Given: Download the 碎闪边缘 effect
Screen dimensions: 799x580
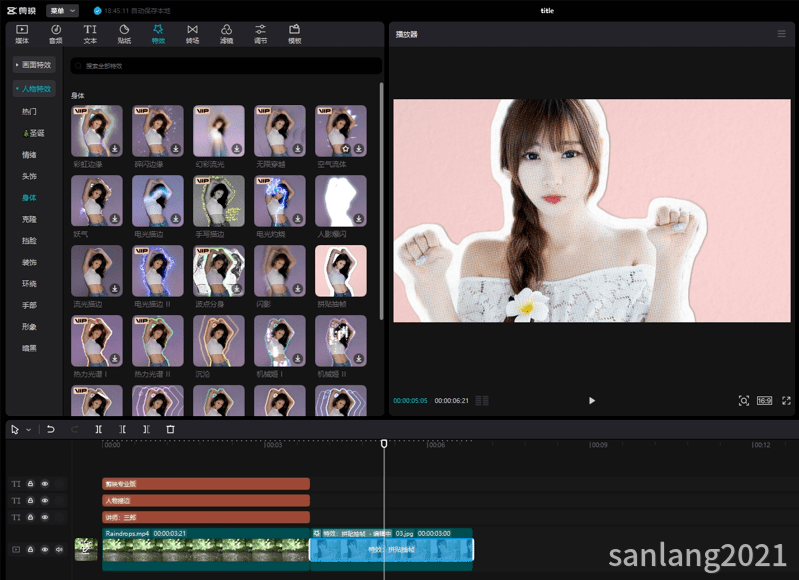Looking at the screenshot, I should pos(176,149).
